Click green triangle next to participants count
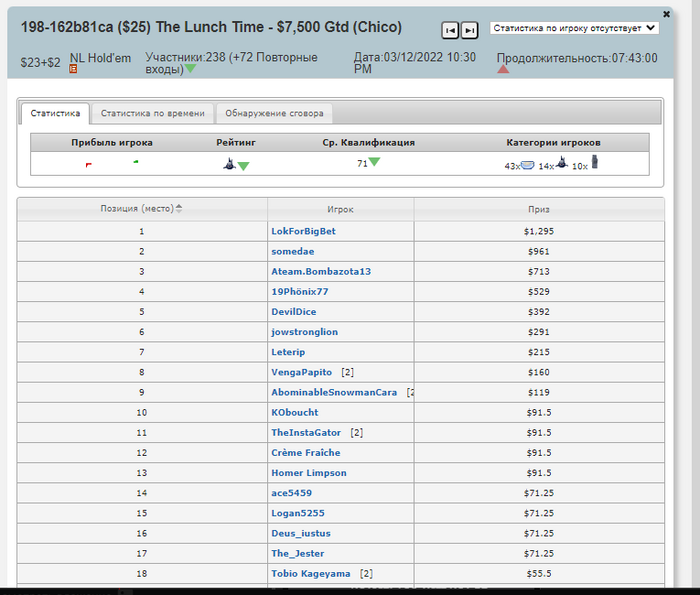Screen dimensions: 700x595 click(x=191, y=69)
